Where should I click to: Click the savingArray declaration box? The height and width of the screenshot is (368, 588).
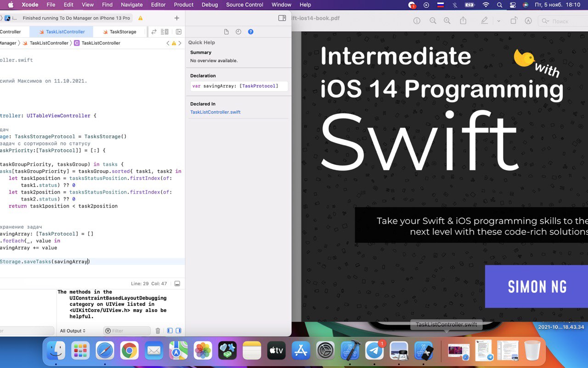[239, 86]
